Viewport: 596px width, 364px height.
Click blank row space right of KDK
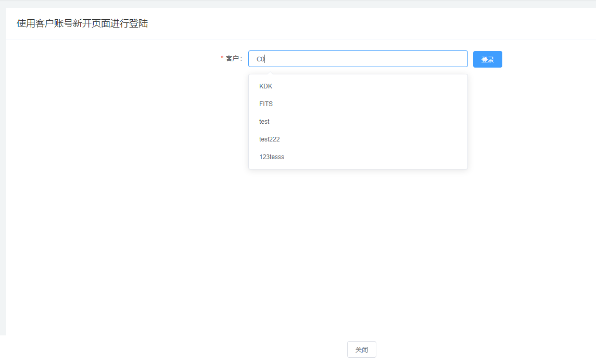[390, 86]
